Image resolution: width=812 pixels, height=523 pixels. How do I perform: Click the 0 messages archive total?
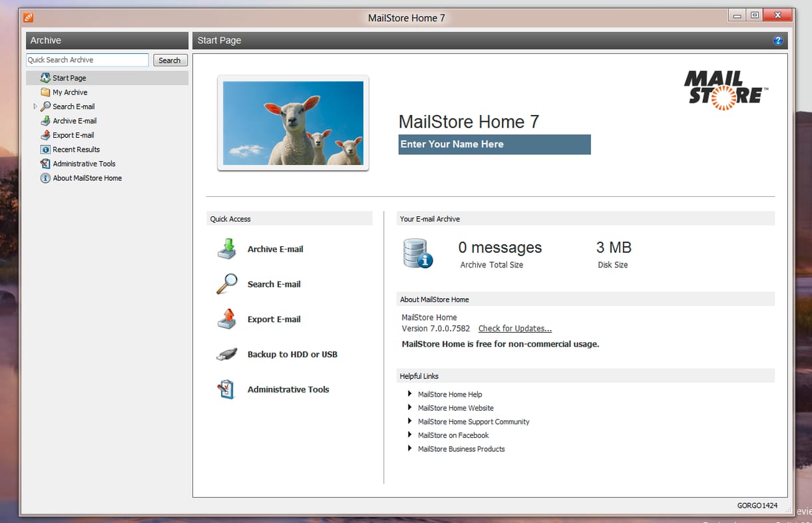click(500, 248)
